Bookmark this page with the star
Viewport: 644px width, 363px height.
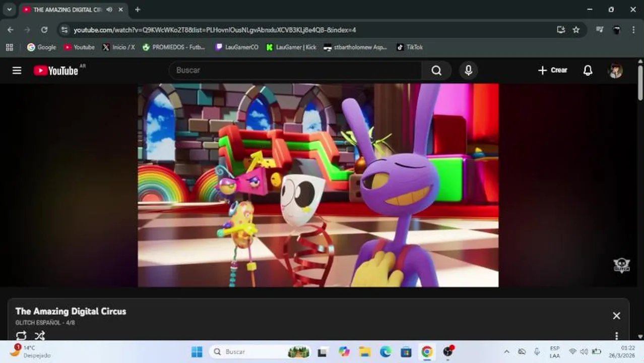[x=576, y=30]
